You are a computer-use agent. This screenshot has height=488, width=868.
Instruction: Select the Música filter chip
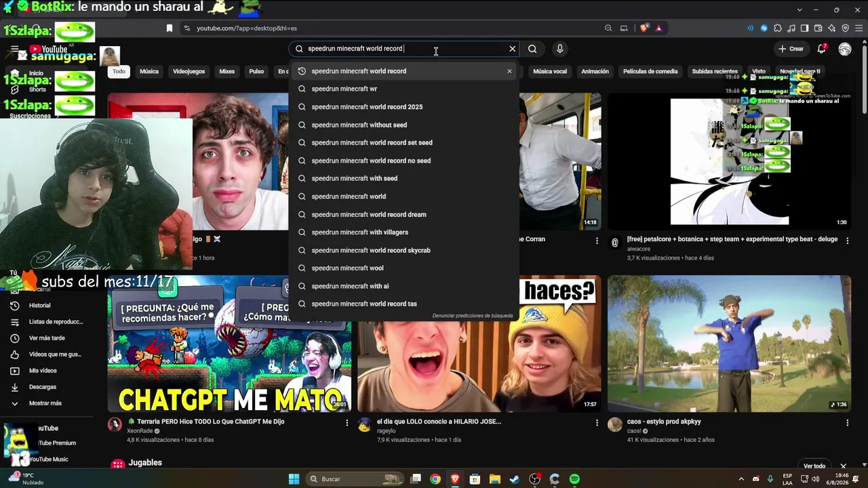[149, 71]
